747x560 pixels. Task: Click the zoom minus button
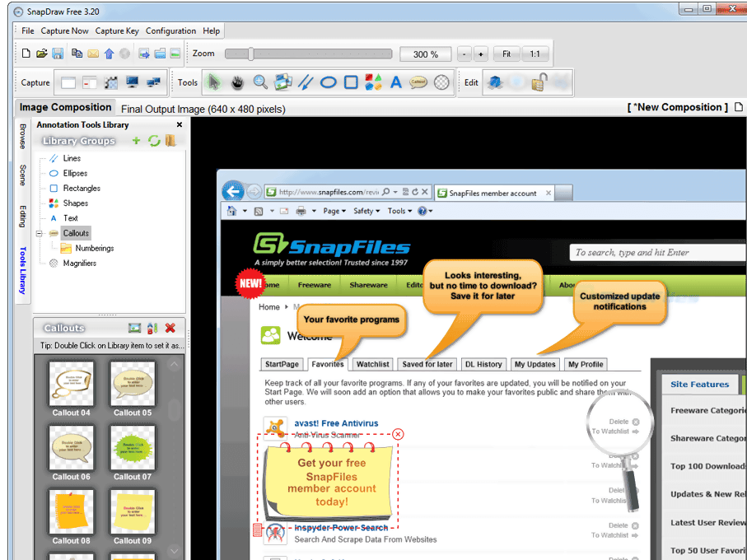[x=464, y=54]
